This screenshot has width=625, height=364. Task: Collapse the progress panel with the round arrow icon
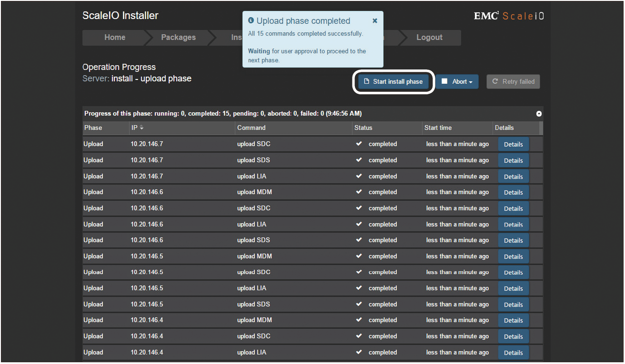(539, 114)
